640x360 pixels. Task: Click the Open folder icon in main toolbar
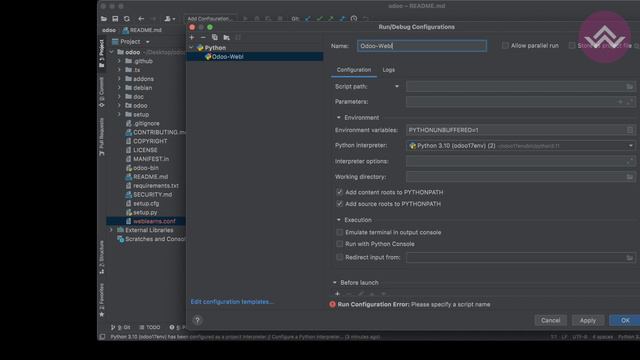click(x=104, y=19)
